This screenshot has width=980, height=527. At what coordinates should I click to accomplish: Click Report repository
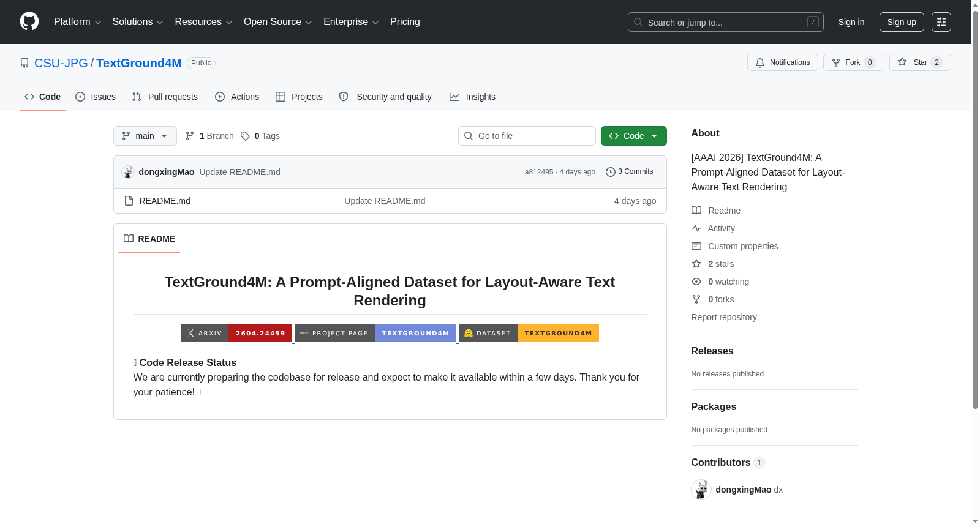click(x=724, y=317)
